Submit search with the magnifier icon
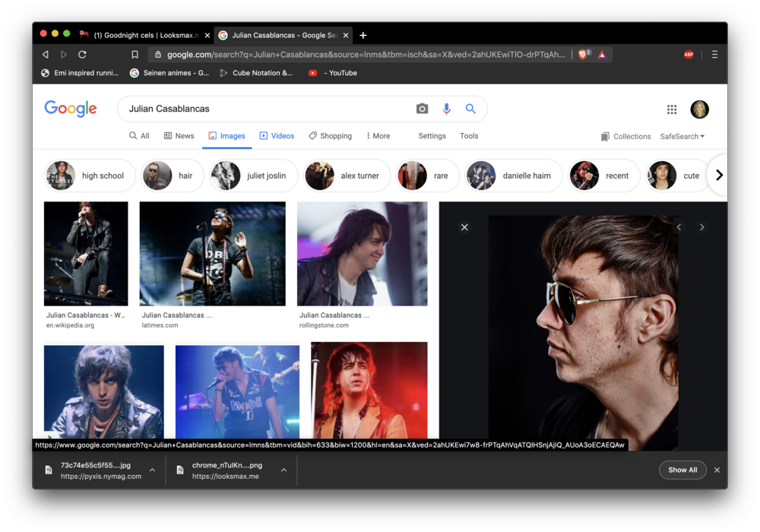760x532 pixels. (470, 109)
